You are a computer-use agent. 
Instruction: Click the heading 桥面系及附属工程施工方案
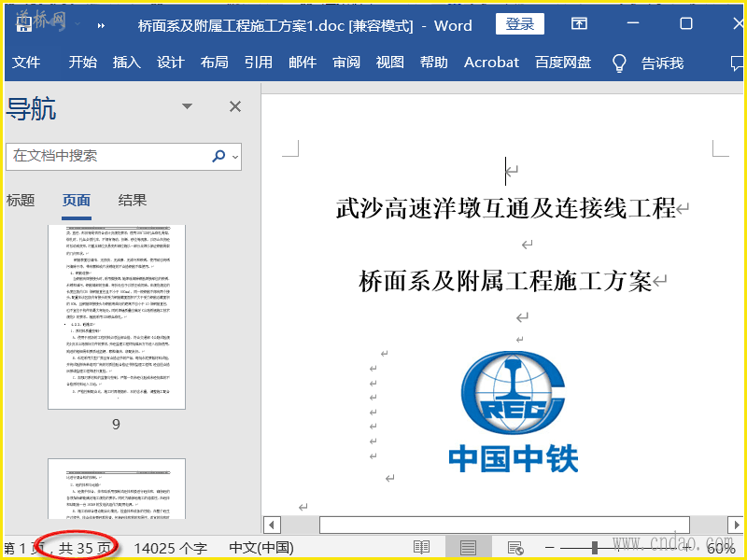click(x=505, y=281)
